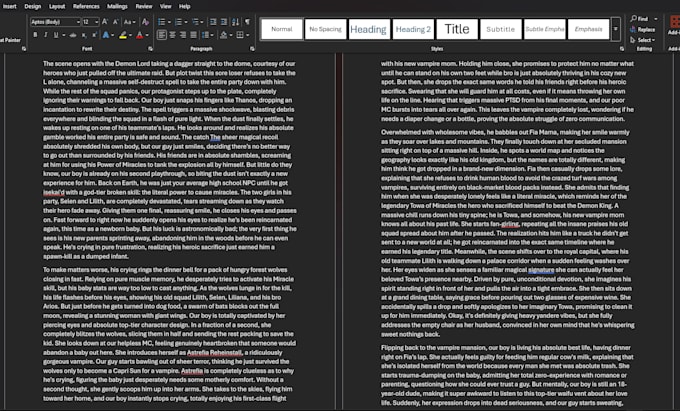Increase the paragraph indent
Screen dimensions: 680x411
(223, 22)
